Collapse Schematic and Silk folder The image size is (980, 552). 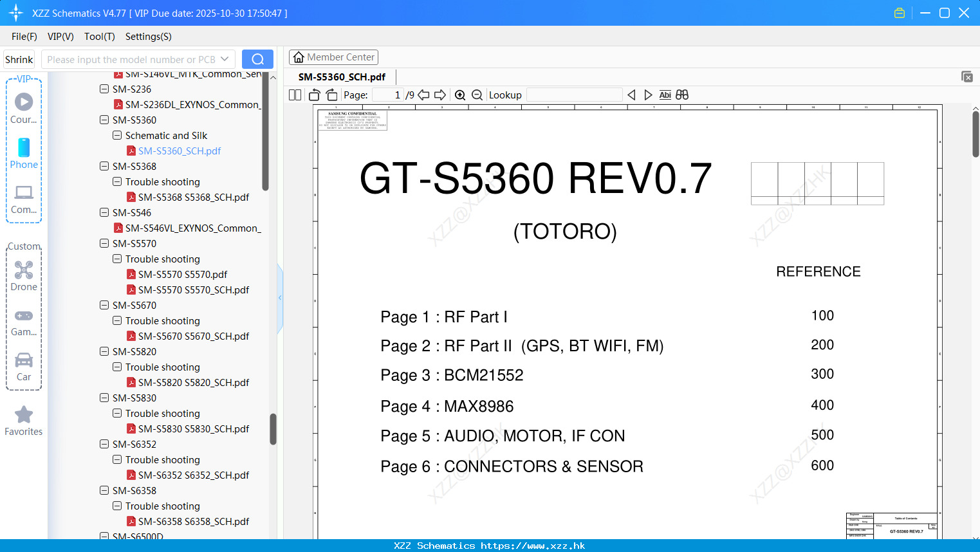(117, 135)
